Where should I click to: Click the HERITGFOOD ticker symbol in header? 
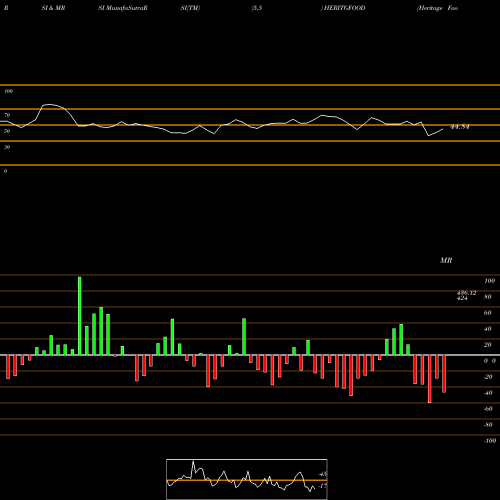[x=344, y=8]
